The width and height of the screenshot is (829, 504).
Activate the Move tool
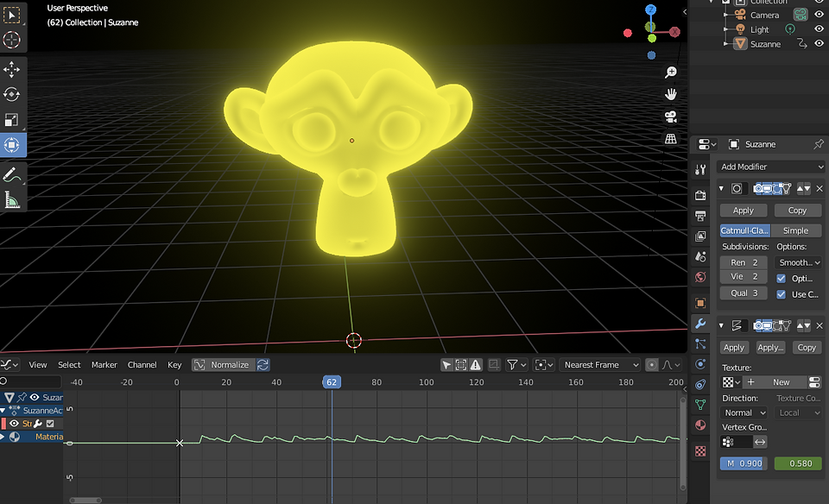click(11, 69)
